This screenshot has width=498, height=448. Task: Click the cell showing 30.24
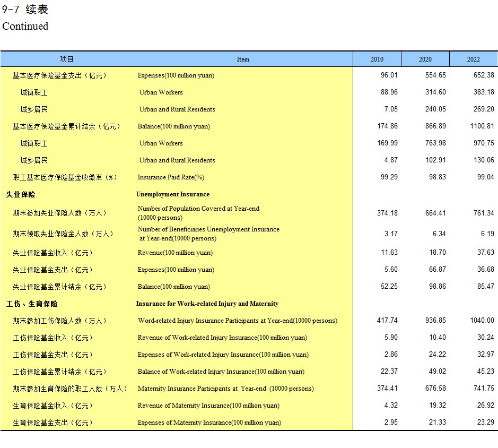click(486, 338)
